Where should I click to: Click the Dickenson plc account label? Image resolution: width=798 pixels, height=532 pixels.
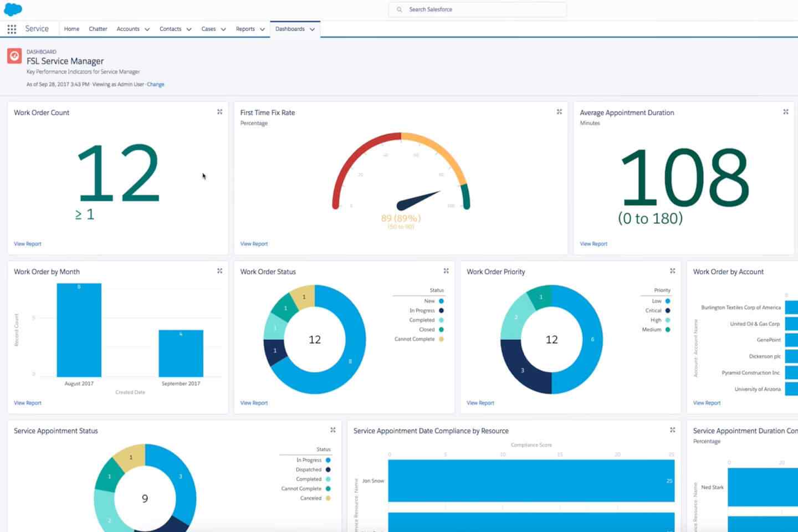point(765,356)
